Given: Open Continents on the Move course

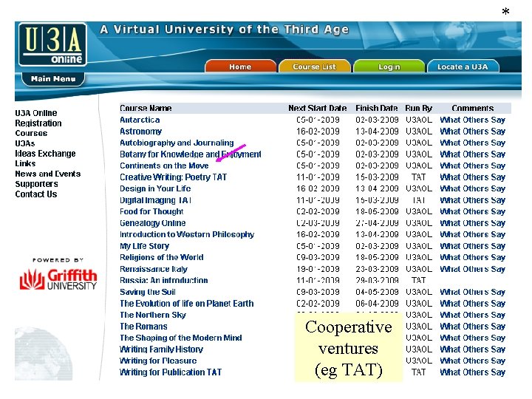Looking at the screenshot, I should coord(164,166).
